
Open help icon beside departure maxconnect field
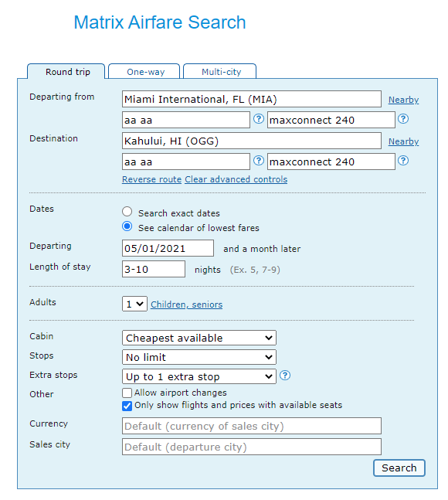tap(403, 119)
